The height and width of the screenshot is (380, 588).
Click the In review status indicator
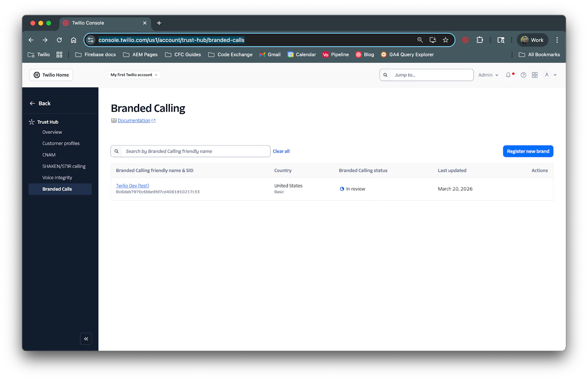point(352,189)
